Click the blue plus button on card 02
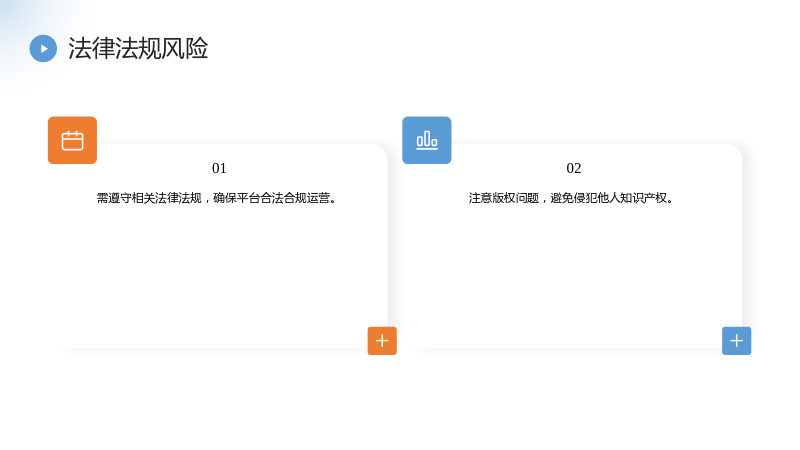Viewport: 800px width, 450px height. pos(736,341)
